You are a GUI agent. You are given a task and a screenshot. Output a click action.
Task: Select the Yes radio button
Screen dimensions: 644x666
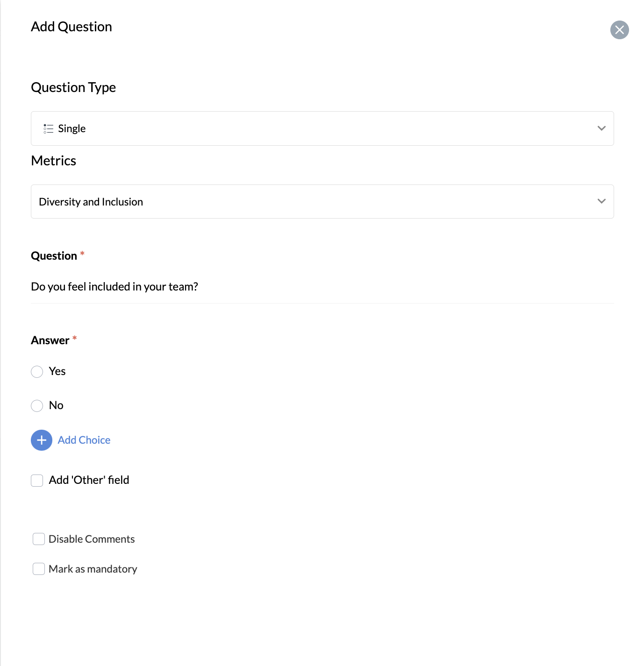pos(37,372)
